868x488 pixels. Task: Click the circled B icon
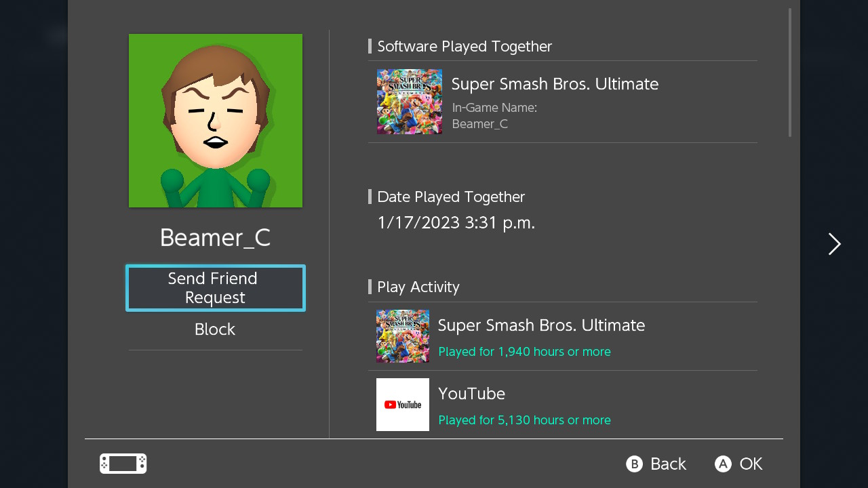(x=634, y=464)
